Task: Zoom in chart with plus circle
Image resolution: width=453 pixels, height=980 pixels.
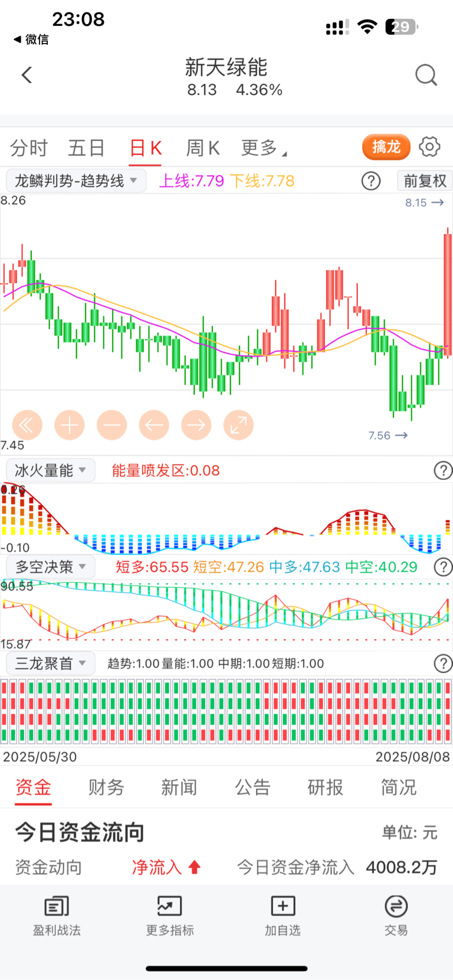Action: click(70, 425)
